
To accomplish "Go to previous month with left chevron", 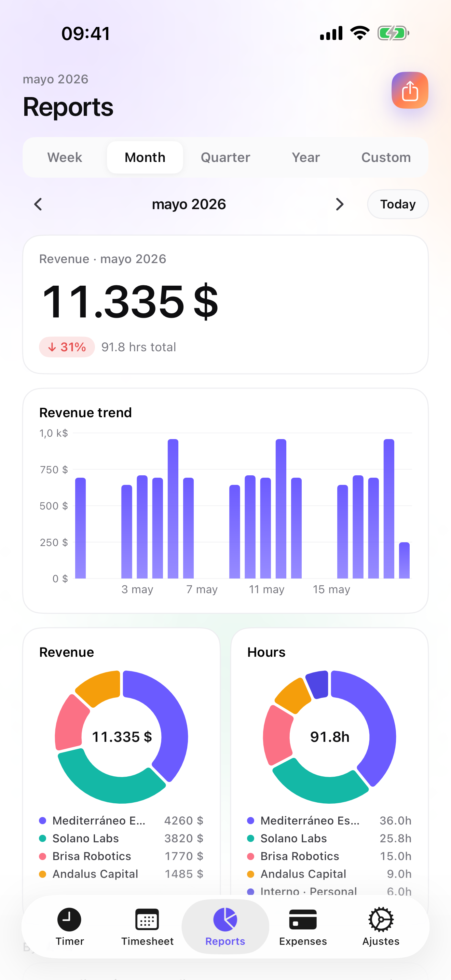I will click(38, 204).
